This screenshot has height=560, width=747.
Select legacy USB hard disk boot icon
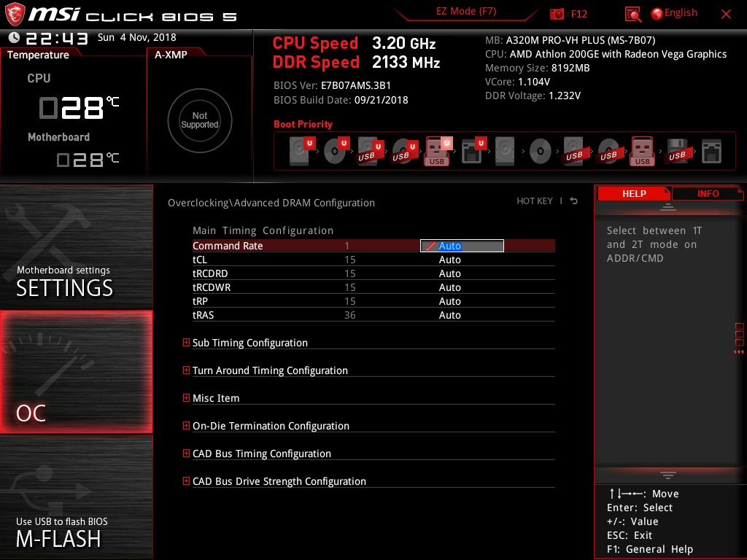click(x=574, y=152)
